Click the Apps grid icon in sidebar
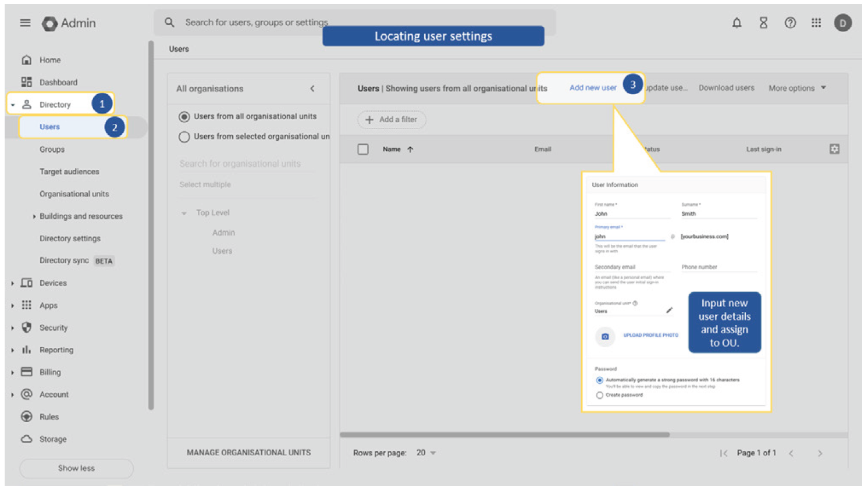This screenshot has height=492, width=868. tap(26, 305)
